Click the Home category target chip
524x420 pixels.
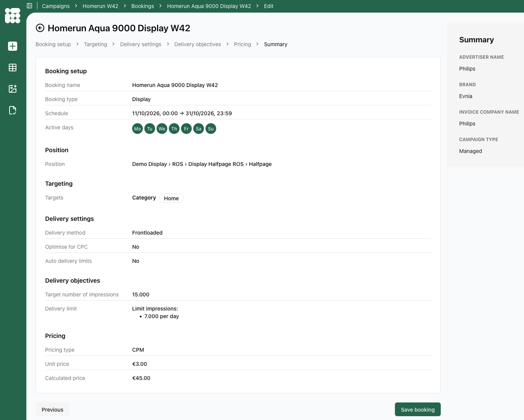tap(171, 198)
